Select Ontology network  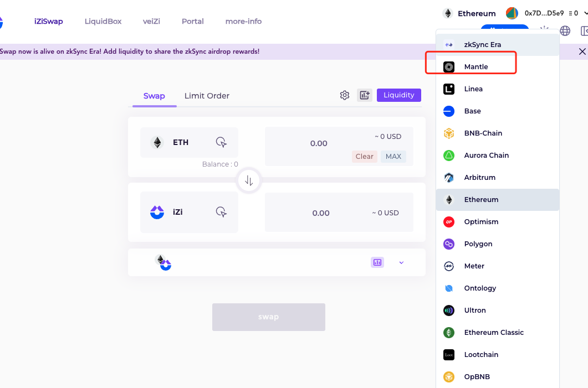[x=497, y=288]
